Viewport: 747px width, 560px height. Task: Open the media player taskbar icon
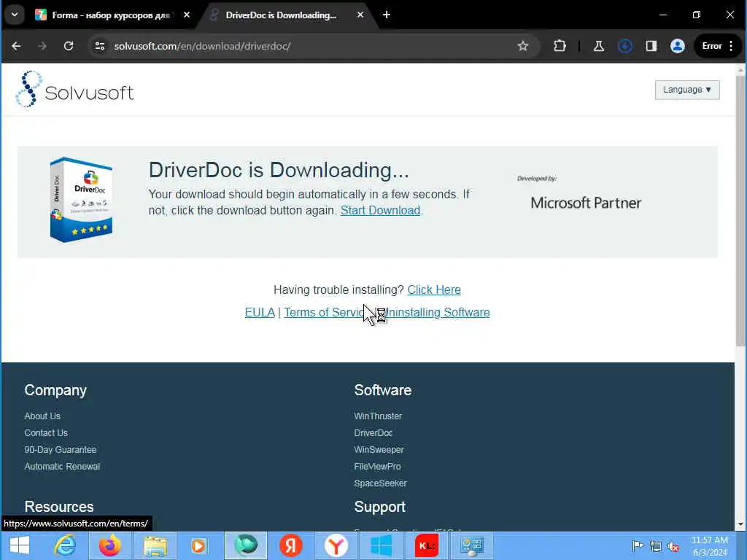[199, 545]
